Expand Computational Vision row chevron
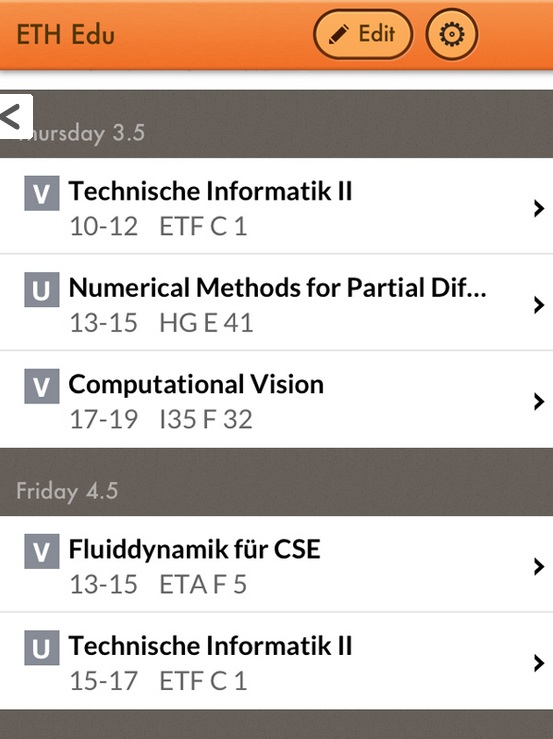 539,401
